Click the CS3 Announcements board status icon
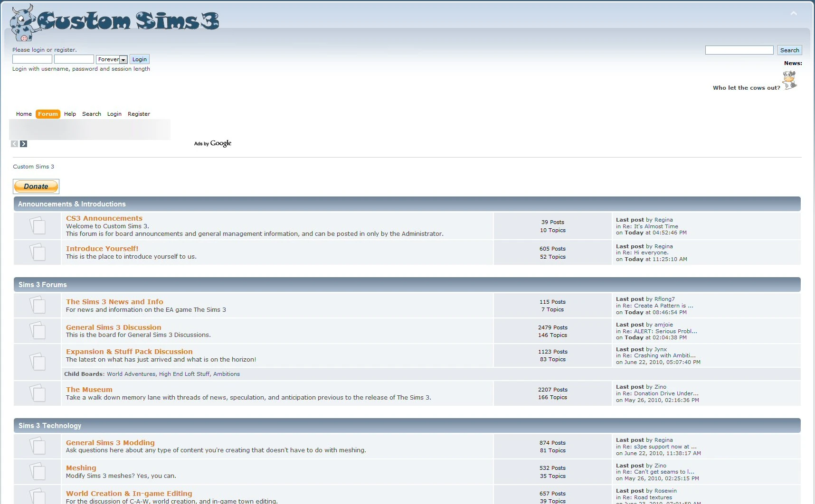815x504 pixels. point(38,225)
